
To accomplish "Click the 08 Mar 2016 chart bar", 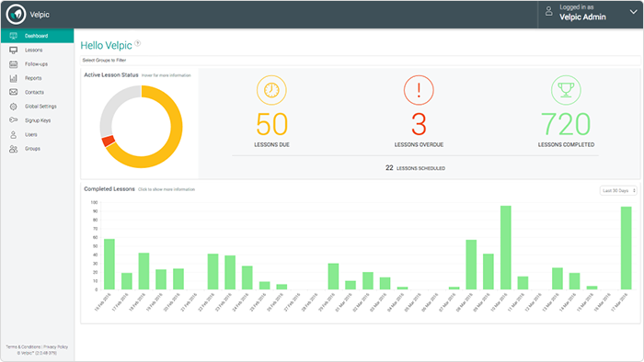I will [x=471, y=265].
